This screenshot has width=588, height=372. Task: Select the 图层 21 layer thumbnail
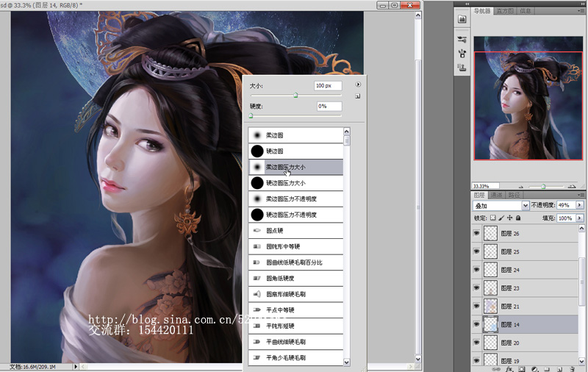point(490,306)
